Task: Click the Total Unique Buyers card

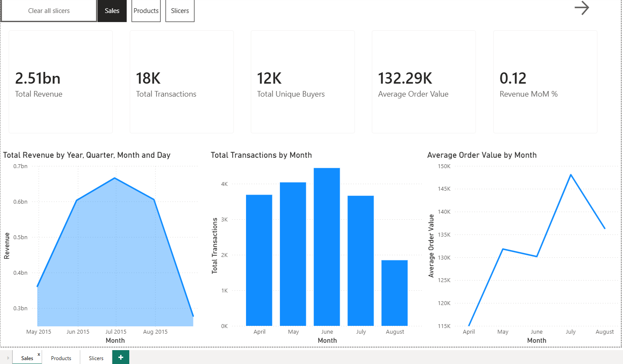Action: click(x=302, y=81)
